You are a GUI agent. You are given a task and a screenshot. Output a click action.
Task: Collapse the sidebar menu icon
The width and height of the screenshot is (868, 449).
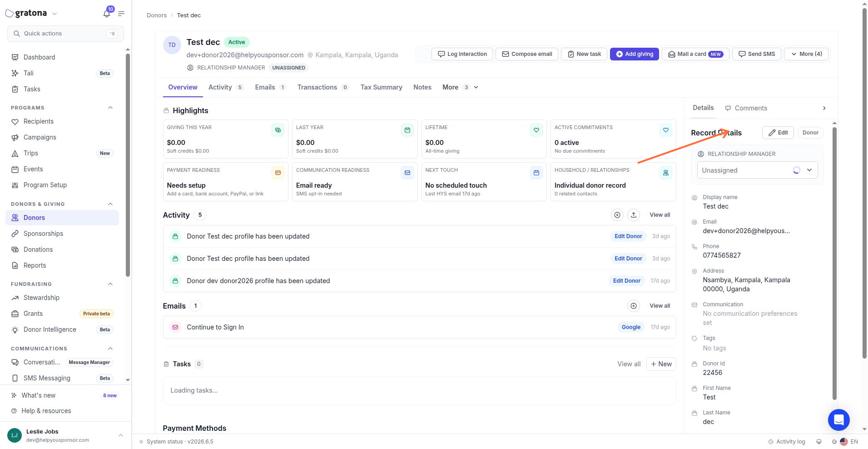coord(121,14)
